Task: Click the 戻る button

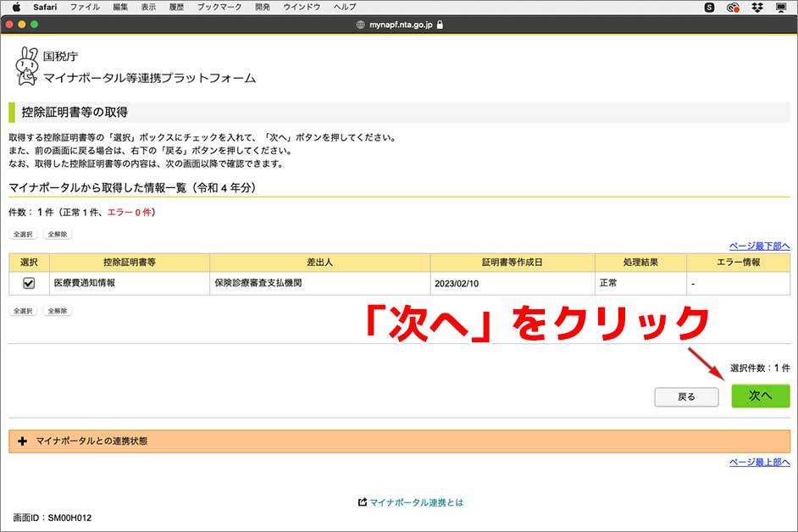Action: tap(686, 396)
